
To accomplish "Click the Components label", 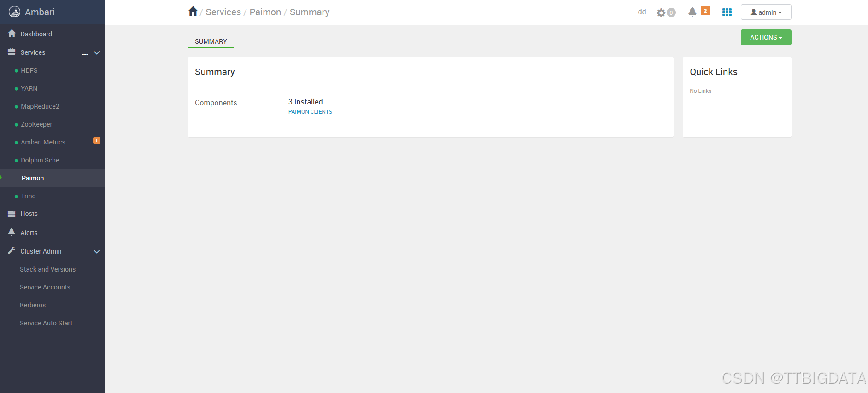I will 216,103.
